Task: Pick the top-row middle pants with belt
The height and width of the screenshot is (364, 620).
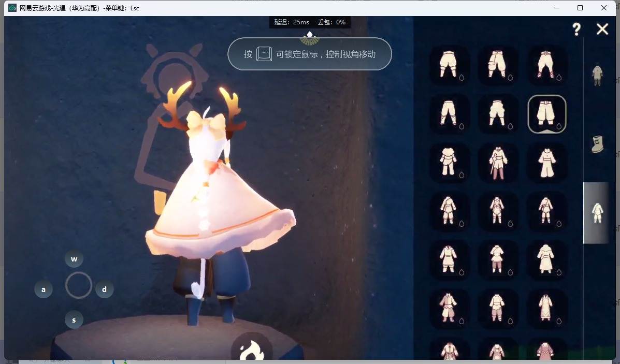Action: pyautogui.click(x=497, y=65)
